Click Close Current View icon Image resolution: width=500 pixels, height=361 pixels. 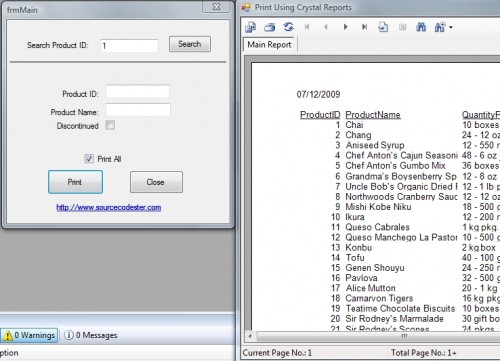tap(402, 27)
